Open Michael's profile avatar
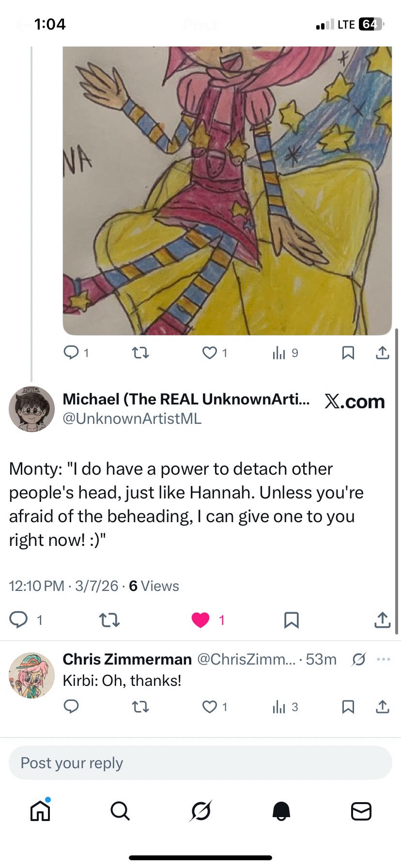Screen dimensions: 401x868 [32, 409]
